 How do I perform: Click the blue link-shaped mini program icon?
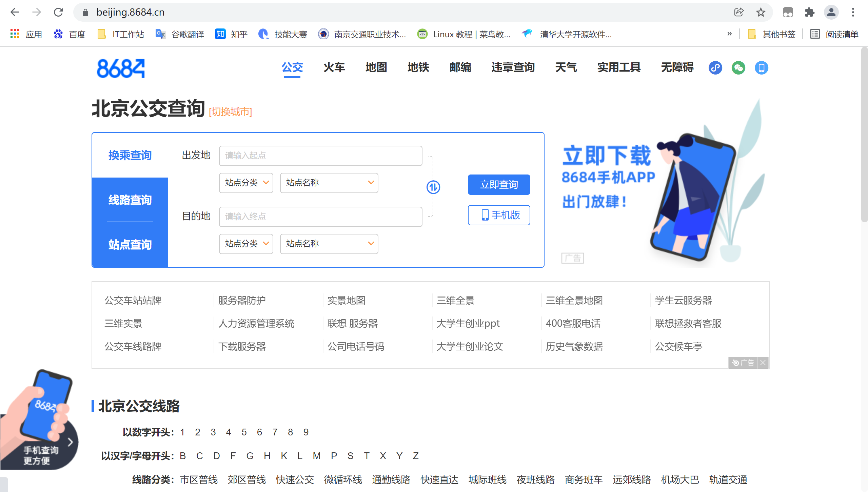(x=715, y=68)
